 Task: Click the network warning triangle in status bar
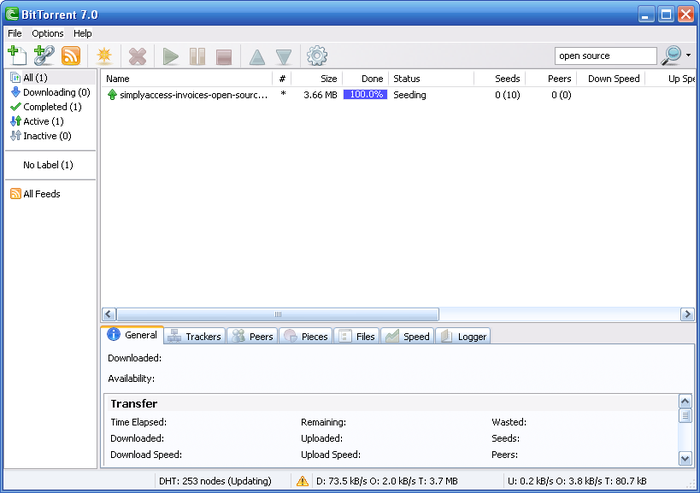click(x=302, y=481)
